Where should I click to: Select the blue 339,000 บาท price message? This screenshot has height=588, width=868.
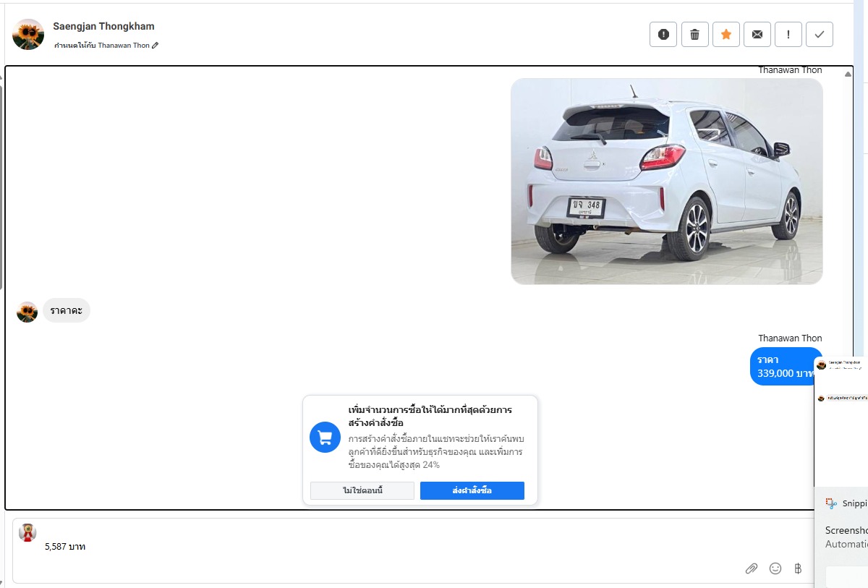coord(783,367)
